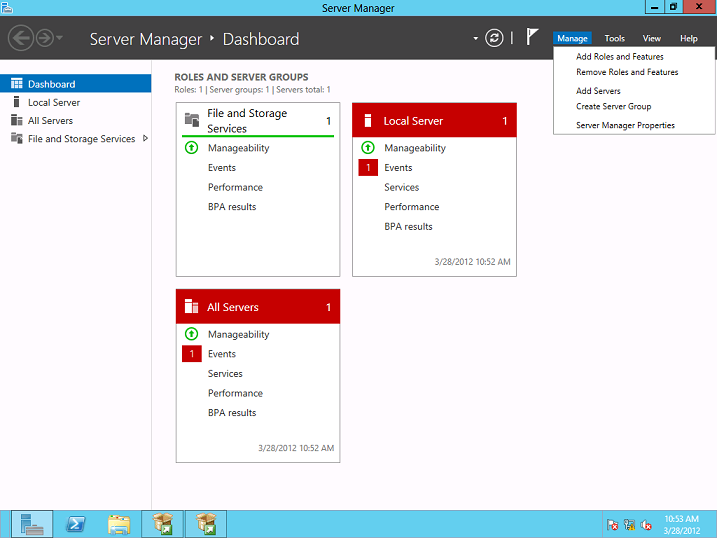Open Performance in All Servers tile
The image size is (717, 538).
coord(235,393)
